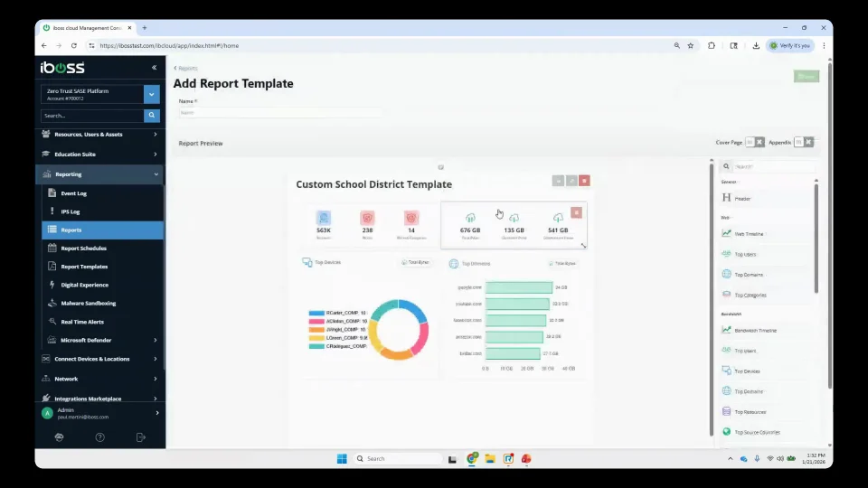Viewport: 868px width, 488px height.
Task: Expand Connect Devices & Locations menu
Action: (x=99, y=359)
